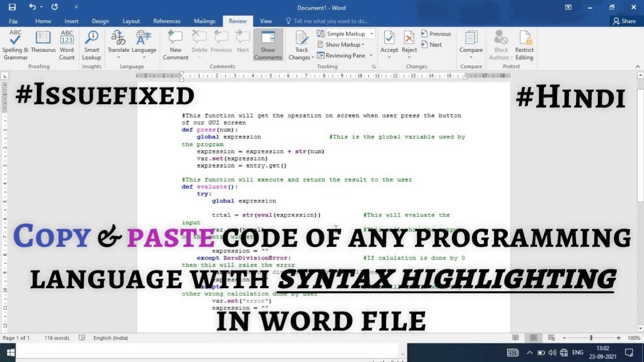The width and height of the screenshot is (644, 362).
Task: Switch to the Home tab
Action: coord(43,21)
